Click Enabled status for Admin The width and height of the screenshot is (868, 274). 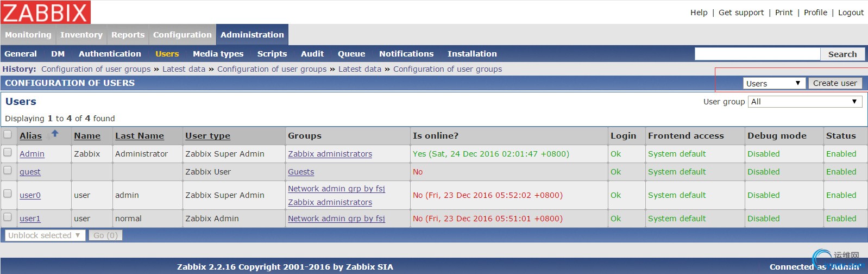pyautogui.click(x=841, y=154)
